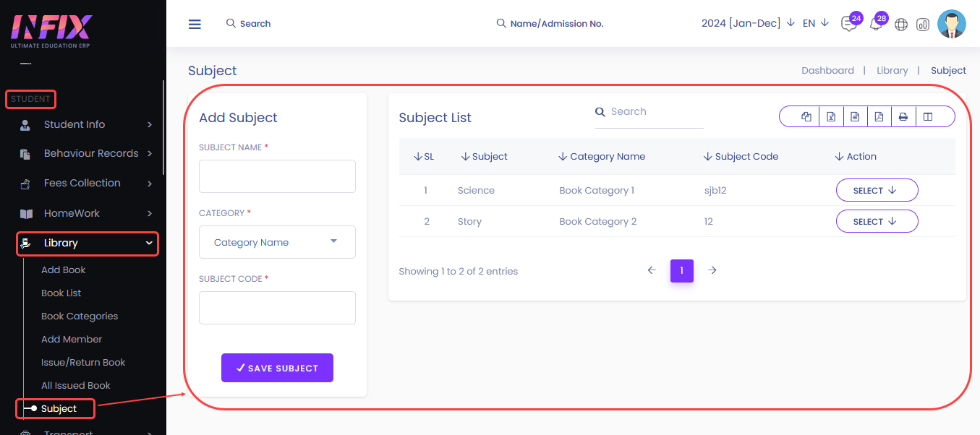
Task: Click the Science subject cell
Action: pyautogui.click(x=476, y=190)
